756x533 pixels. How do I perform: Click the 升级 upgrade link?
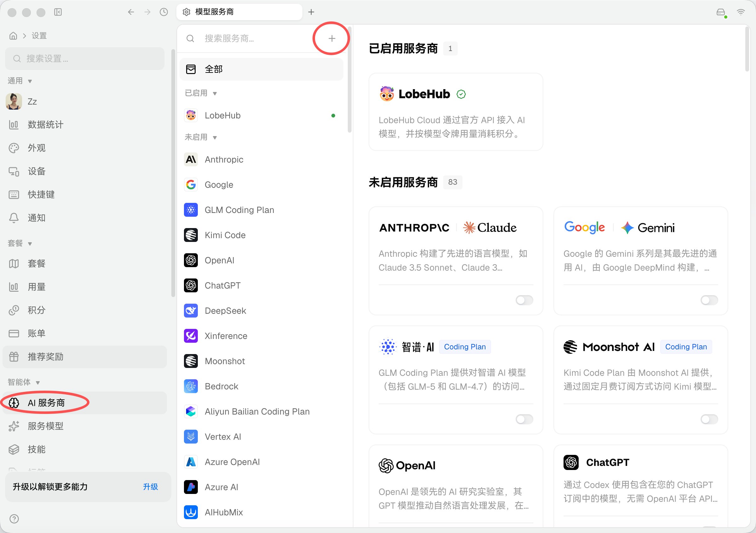[x=151, y=487]
